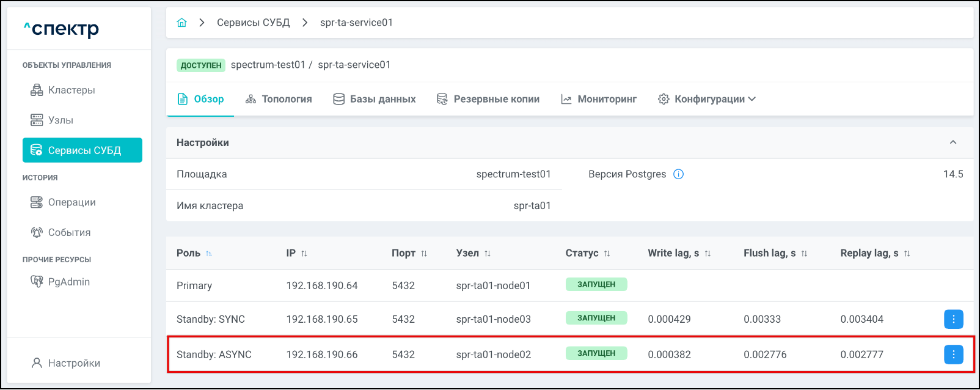Go to Базы данных tab

pyautogui.click(x=375, y=99)
